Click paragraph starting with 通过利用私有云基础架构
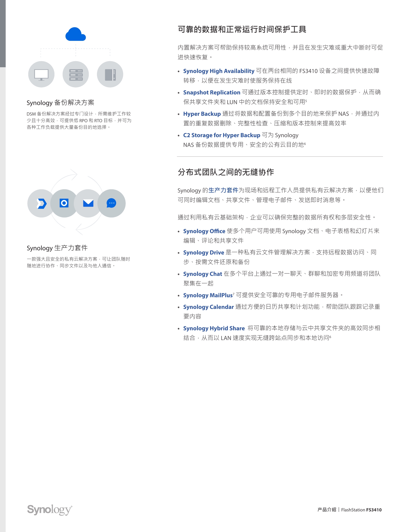 pos(277,217)
